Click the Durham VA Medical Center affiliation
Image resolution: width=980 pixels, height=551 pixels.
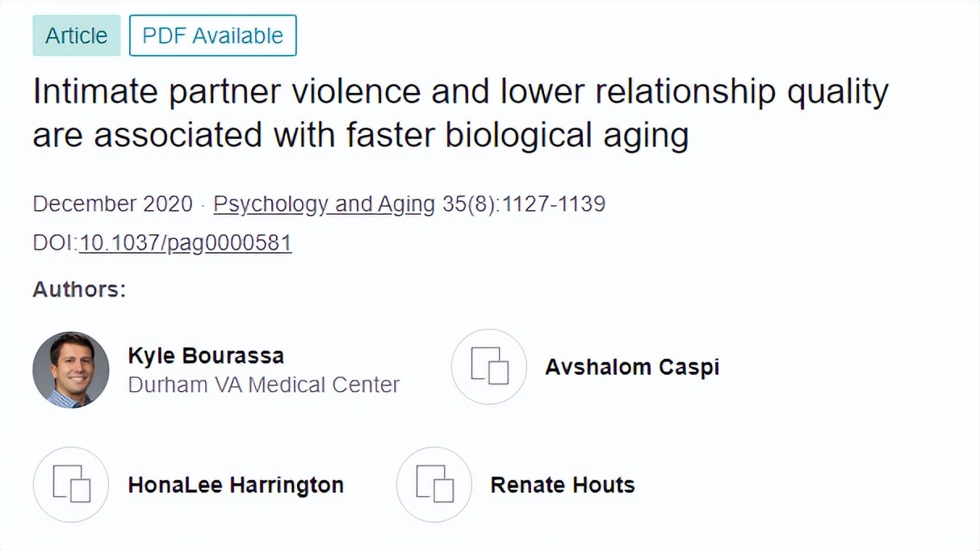pyautogui.click(x=263, y=385)
